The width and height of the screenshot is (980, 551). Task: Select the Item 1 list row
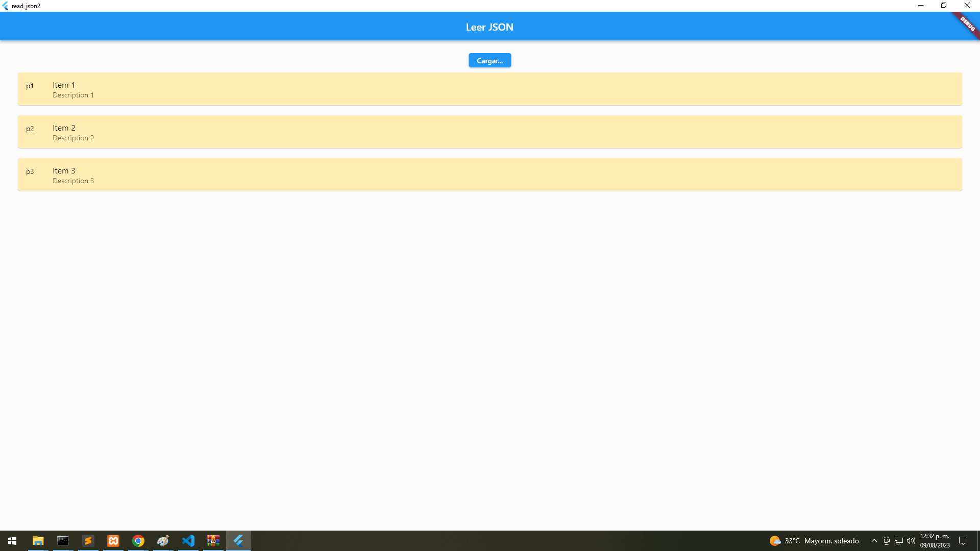[x=490, y=89]
